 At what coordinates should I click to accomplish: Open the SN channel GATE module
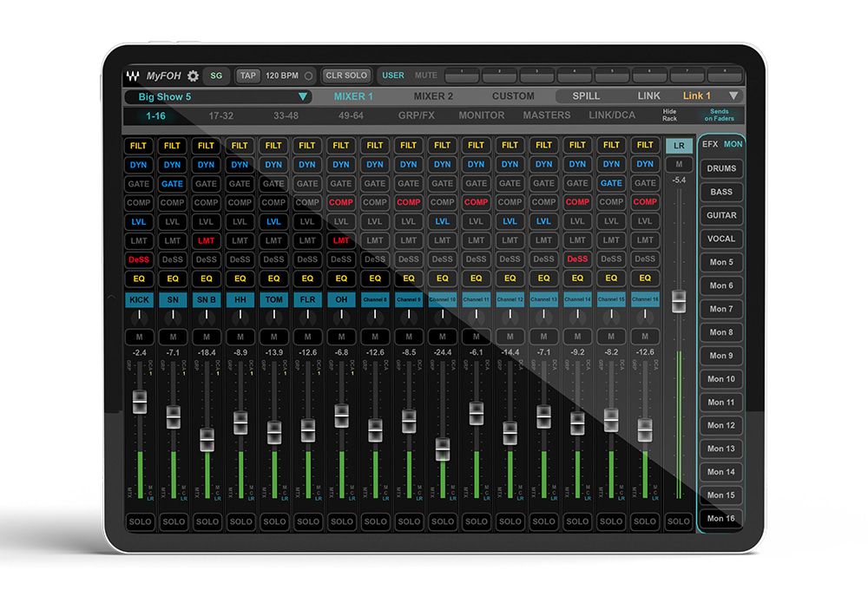coord(173,184)
